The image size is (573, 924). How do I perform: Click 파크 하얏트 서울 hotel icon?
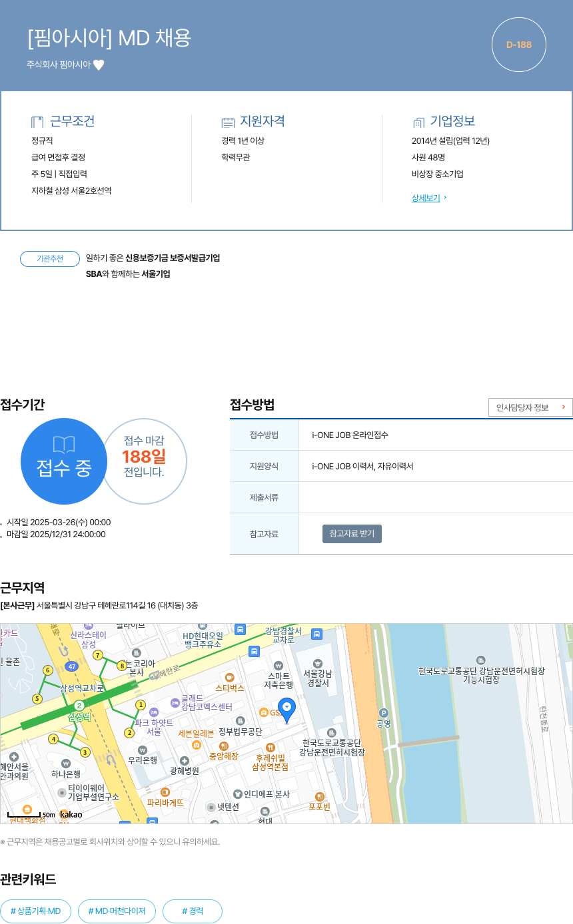click(x=154, y=712)
